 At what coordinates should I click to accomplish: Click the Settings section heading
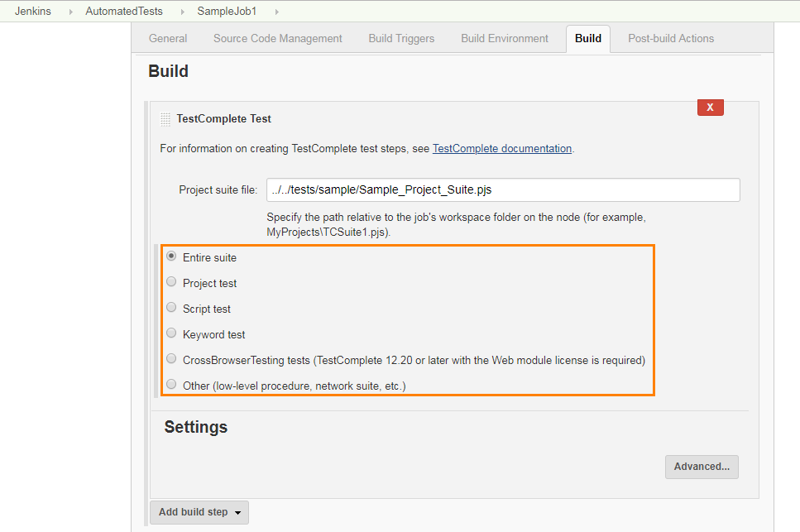click(196, 427)
